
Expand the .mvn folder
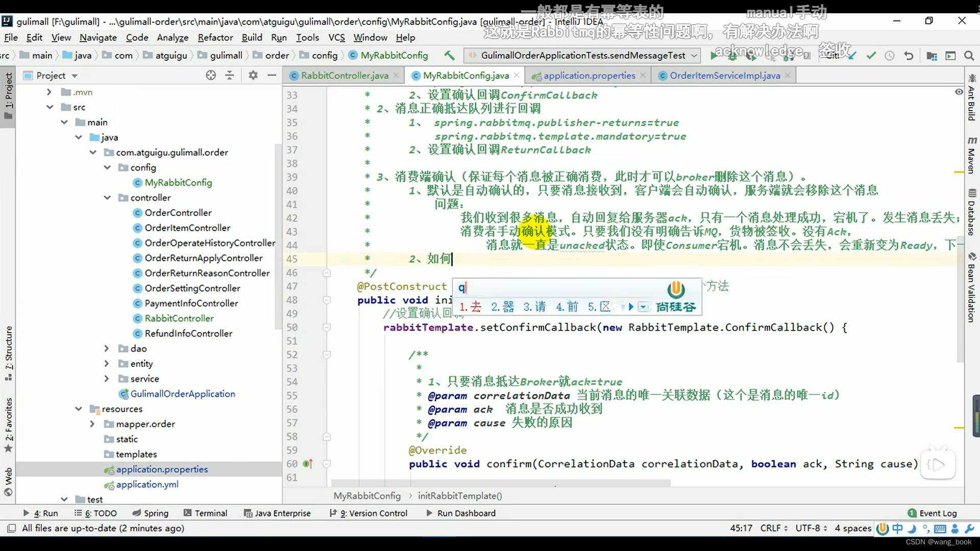[x=49, y=92]
